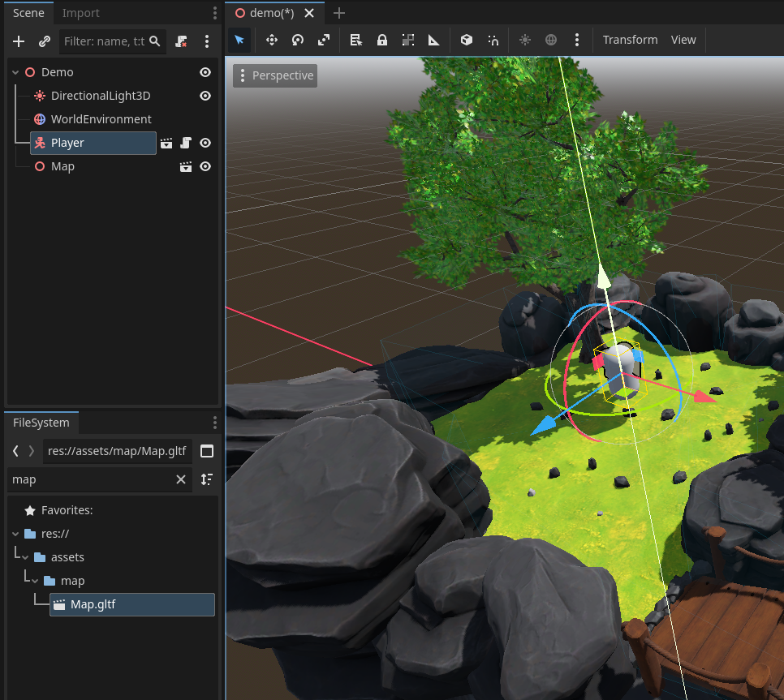
Task: Lock the selected node with padlock icon
Action: [382, 40]
